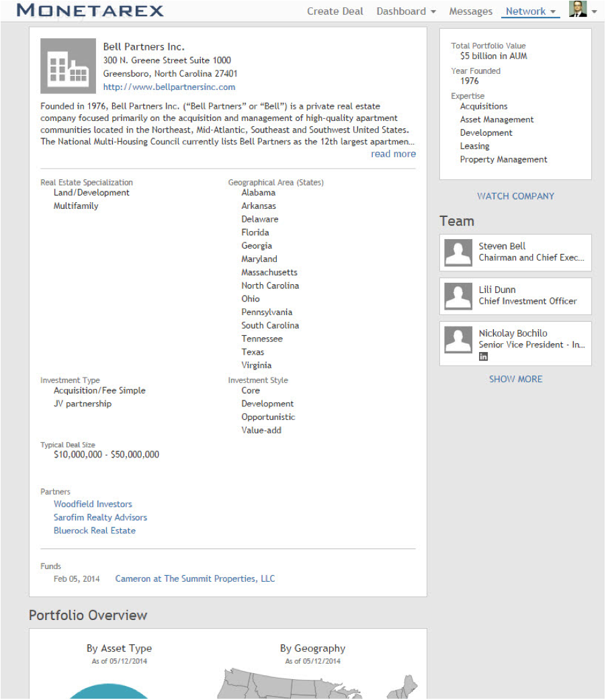The height and width of the screenshot is (700, 606).
Task: Open Create Deal menu item
Action: pos(335,11)
